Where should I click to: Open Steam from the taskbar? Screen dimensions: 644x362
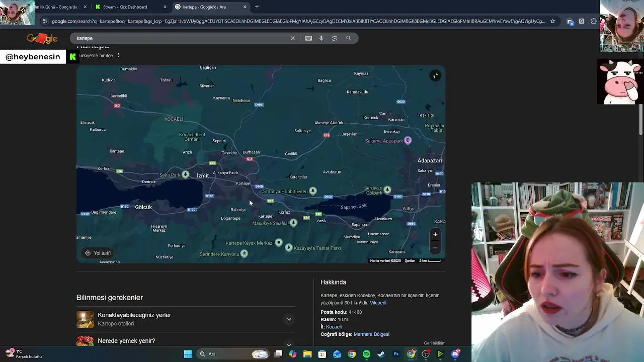click(x=381, y=354)
